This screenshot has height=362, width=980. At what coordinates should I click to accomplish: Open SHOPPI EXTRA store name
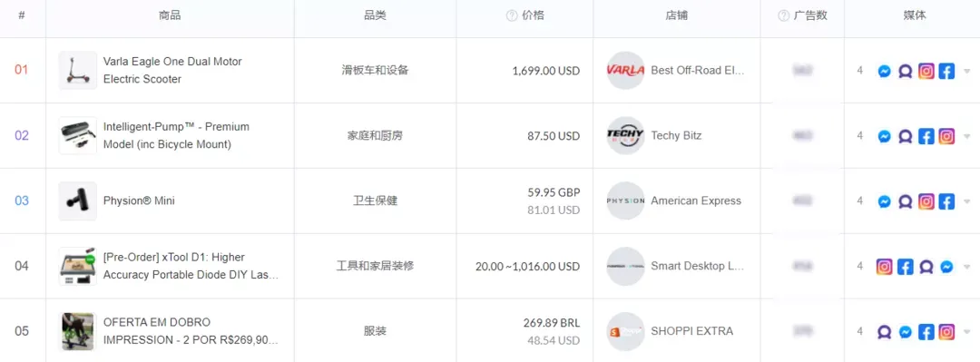(x=691, y=331)
